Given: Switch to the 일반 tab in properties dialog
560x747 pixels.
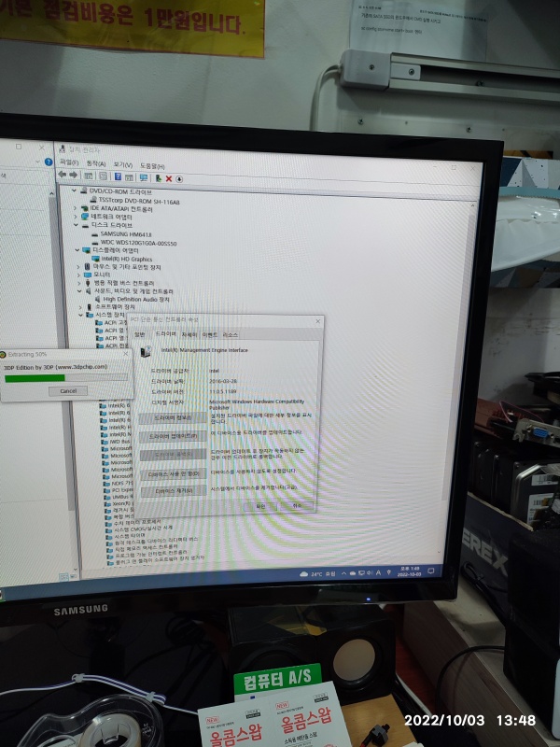Looking at the screenshot, I should point(139,334).
